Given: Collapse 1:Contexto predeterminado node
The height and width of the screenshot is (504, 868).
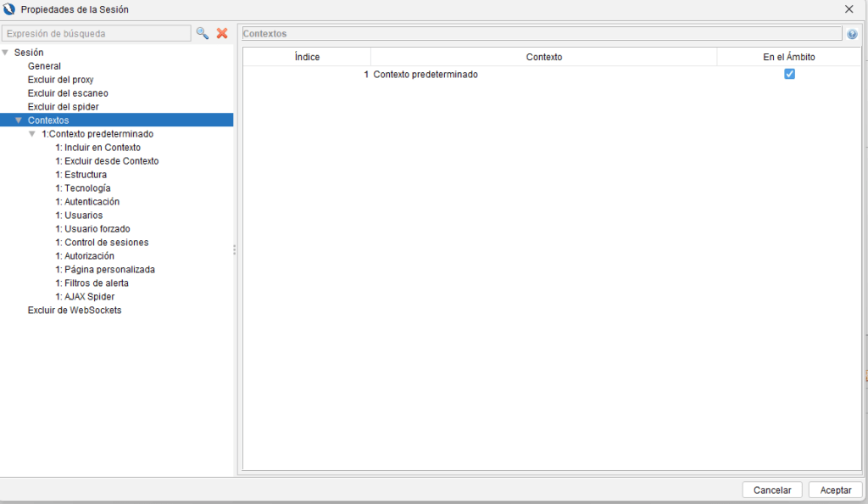Looking at the screenshot, I should [x=32, y=134].
